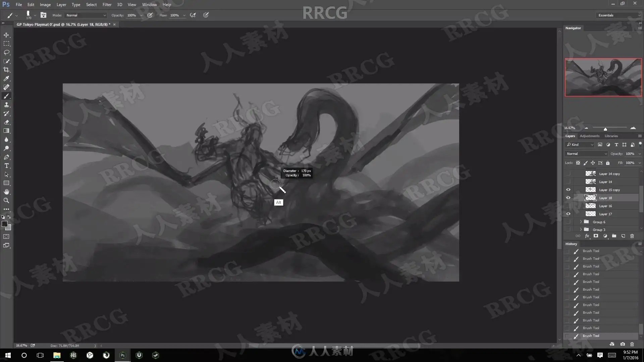Select the Eyedropper tool
The height and width of the screenshot is (362, 644).
pyautogui.click(x=6, y=78)
